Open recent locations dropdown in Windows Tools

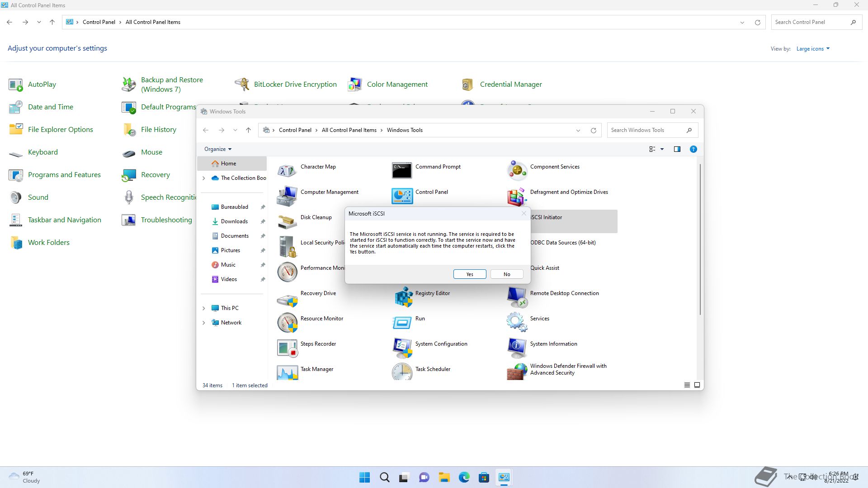pyautogui.click(x=235, y=130)
